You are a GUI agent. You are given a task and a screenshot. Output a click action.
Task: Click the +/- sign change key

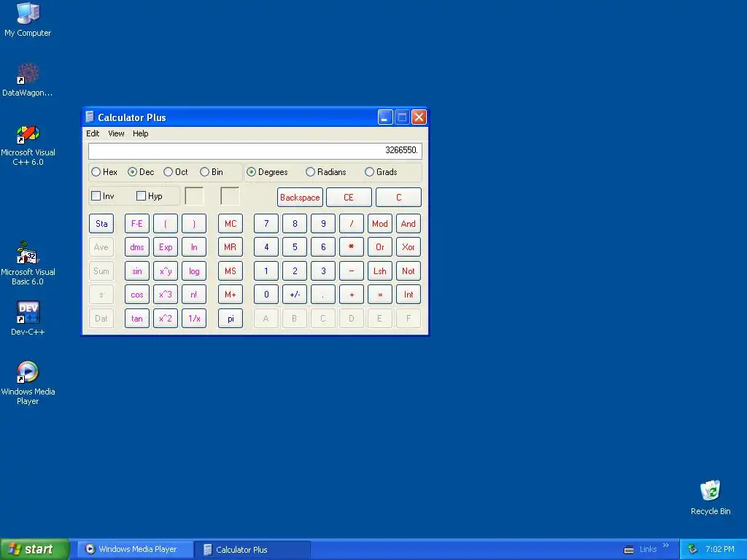[295, 295]
